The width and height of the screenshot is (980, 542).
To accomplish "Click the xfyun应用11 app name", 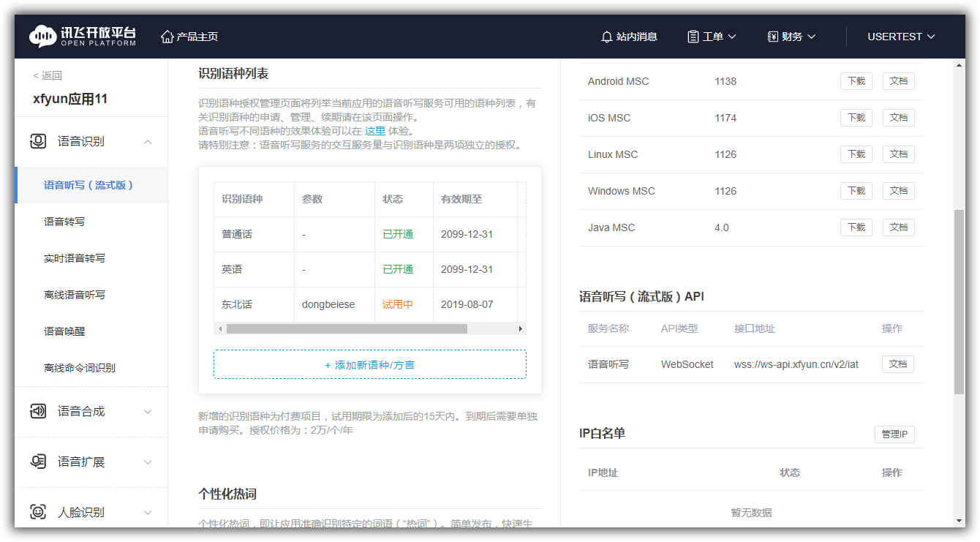I will coord(70,99).
